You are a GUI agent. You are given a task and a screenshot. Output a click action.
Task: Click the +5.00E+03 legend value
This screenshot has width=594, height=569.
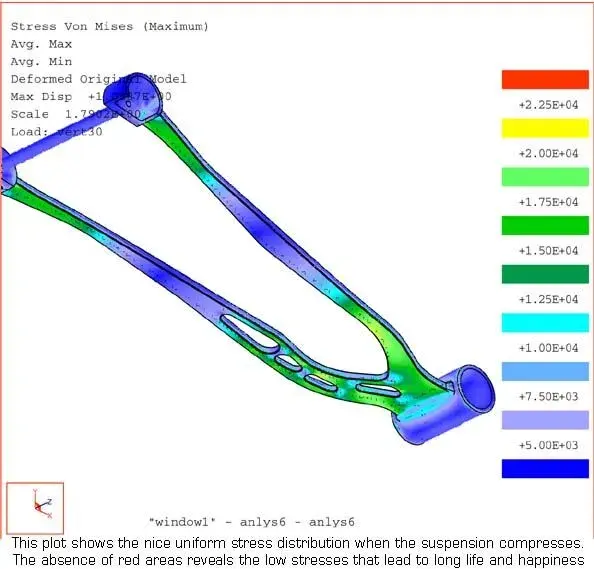[x=548, y=445]
